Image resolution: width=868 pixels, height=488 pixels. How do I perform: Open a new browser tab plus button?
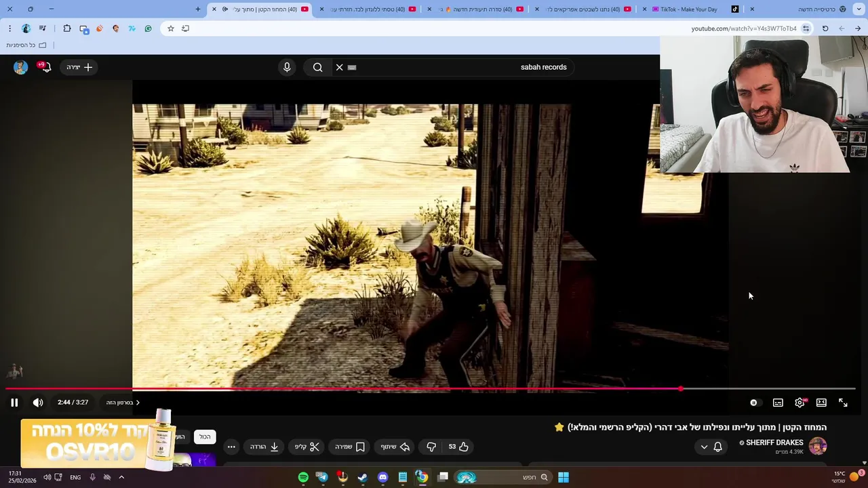[198, 9]
